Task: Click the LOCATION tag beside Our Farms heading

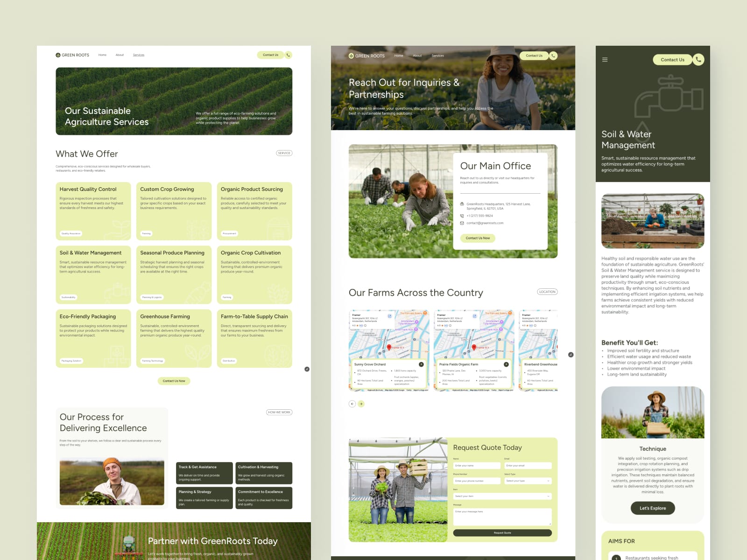Action: pos(547,292)
